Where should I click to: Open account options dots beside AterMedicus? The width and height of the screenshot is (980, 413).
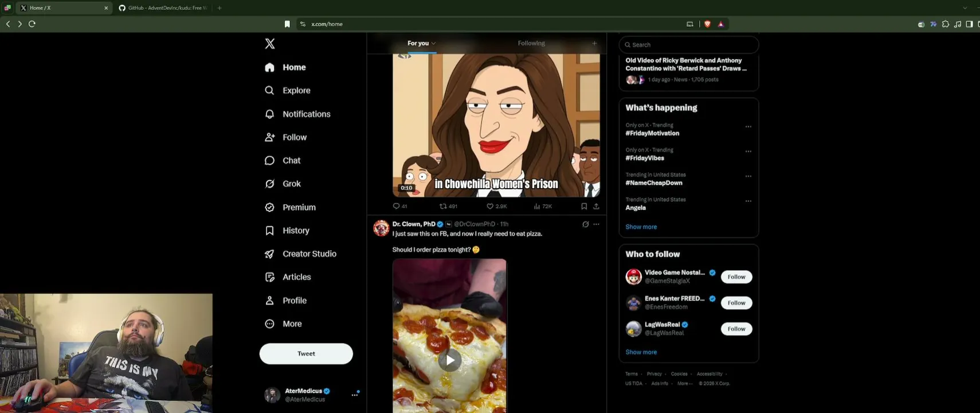click(x=355, y=395)
